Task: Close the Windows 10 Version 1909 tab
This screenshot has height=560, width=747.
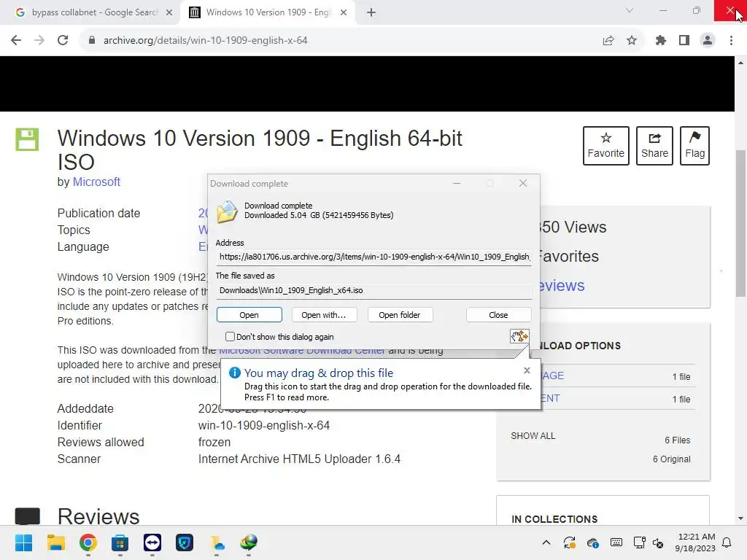Action: click(x=344, y=12)
